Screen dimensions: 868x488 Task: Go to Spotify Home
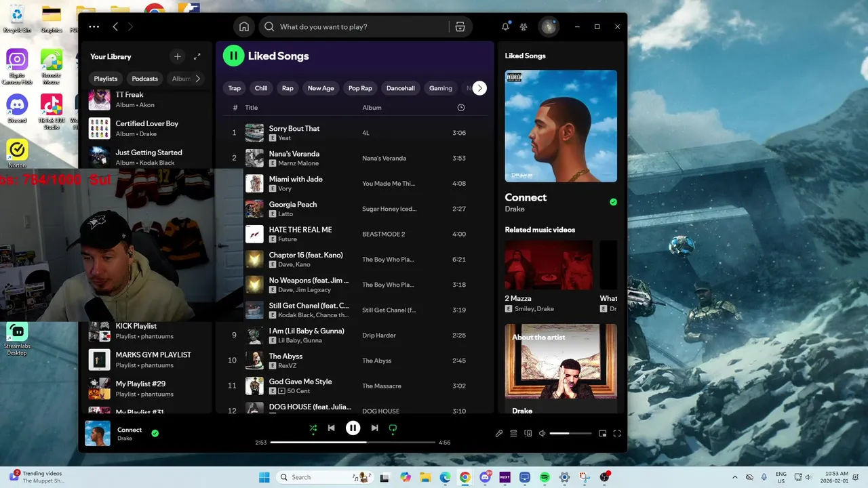click(244, 26)
